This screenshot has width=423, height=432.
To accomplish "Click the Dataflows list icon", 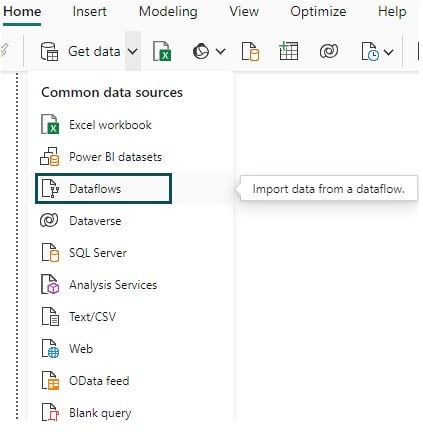I will click(50, 189).
